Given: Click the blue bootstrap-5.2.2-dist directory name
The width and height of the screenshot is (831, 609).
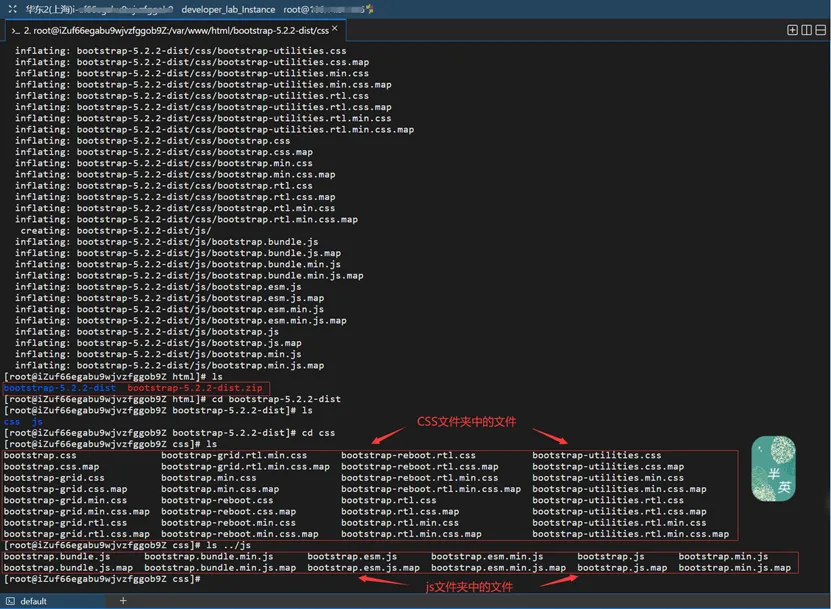Looking at the screenshot, I should 59,388.
